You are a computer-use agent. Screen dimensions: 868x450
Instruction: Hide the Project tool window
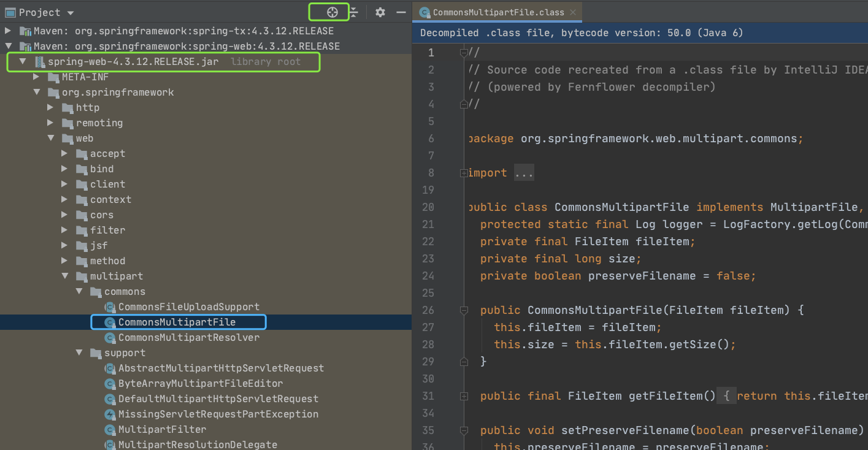pyautogui.click(x=401, y=12)
